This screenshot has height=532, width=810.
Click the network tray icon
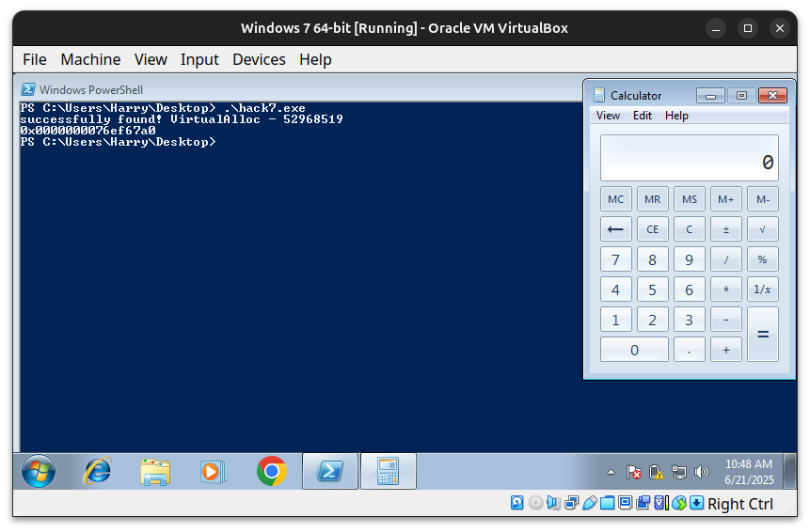click(678, 472)
